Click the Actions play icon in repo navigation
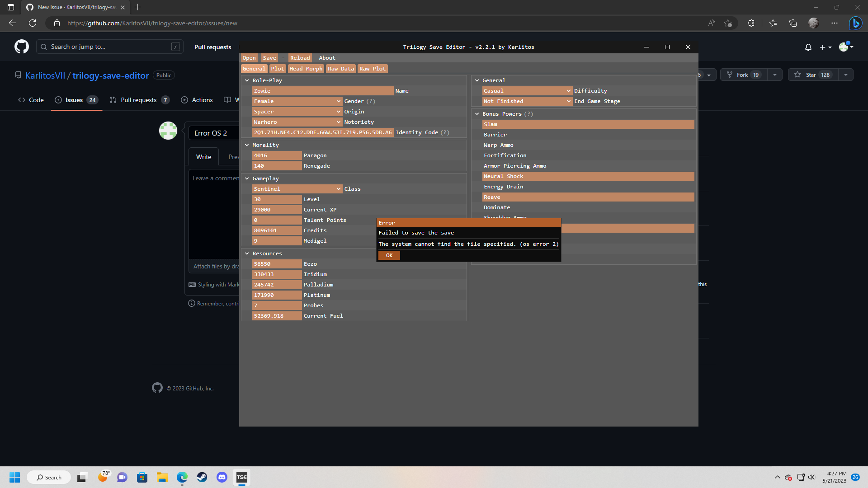 (184, 100)
